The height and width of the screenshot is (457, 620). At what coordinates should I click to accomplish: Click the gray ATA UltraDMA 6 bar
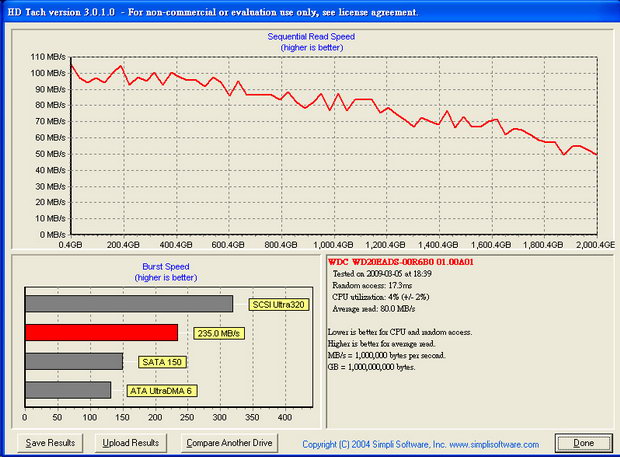[x=68, y=390]
